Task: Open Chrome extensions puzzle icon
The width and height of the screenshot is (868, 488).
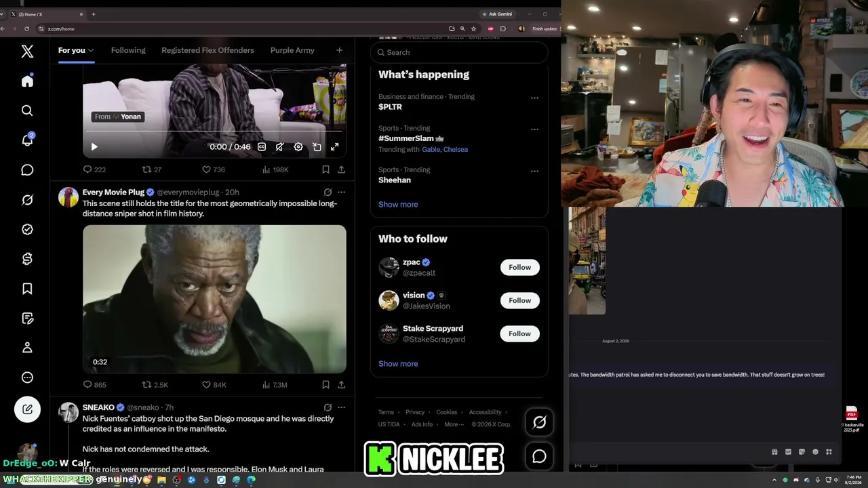Action: [502, 28]
